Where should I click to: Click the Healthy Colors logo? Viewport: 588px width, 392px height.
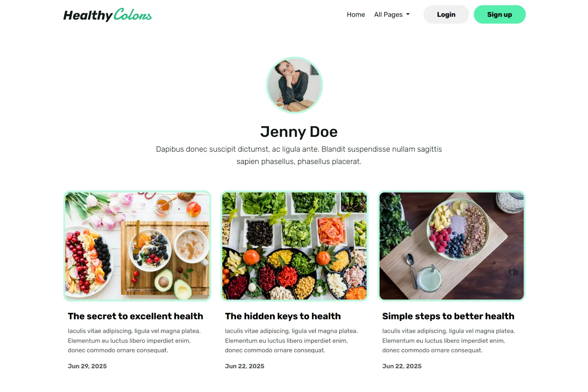tap(107, 15)
